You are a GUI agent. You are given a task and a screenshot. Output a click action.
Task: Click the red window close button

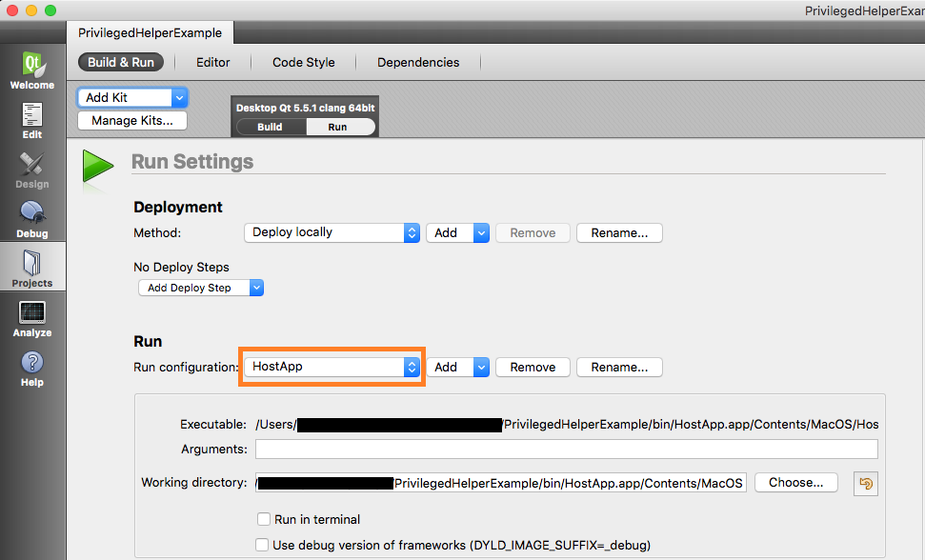tap(11, 10)
